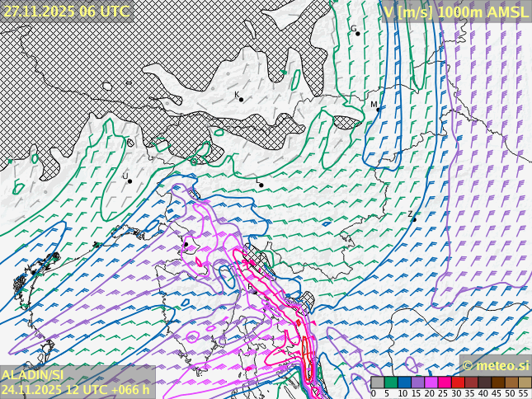This screenshot has height=399, width=532.
Task: Select the green swatch in wind legend
Action: tap(390, 383)
